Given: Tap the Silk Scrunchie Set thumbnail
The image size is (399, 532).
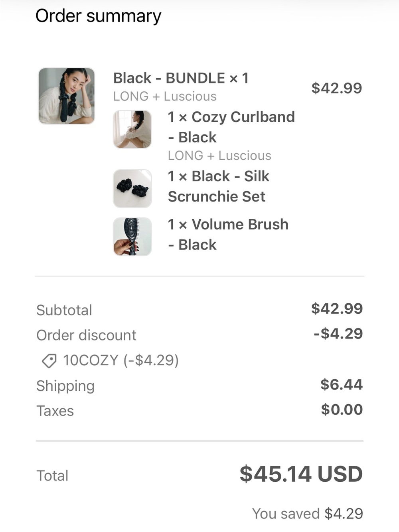Looking at the screenshot, I should [x=132, y=188].
